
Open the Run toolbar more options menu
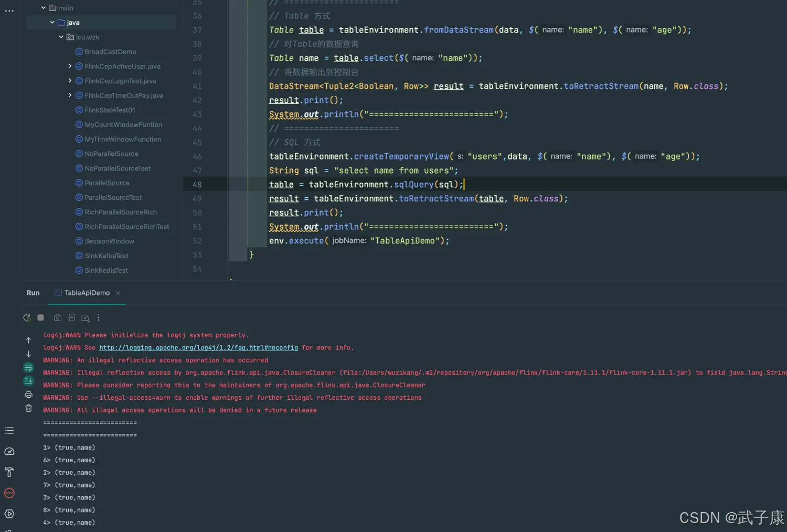(x=98, y=318)
